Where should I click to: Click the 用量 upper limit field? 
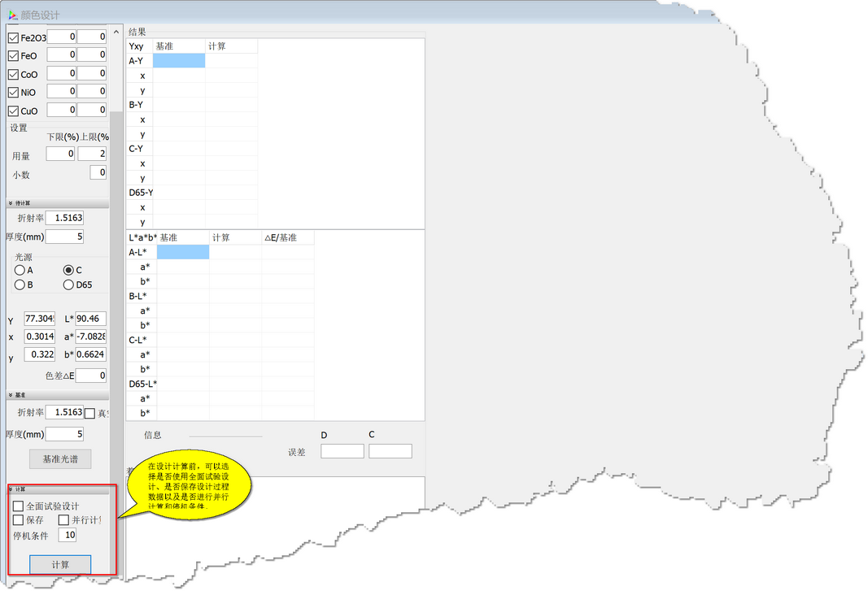(92, 154)
